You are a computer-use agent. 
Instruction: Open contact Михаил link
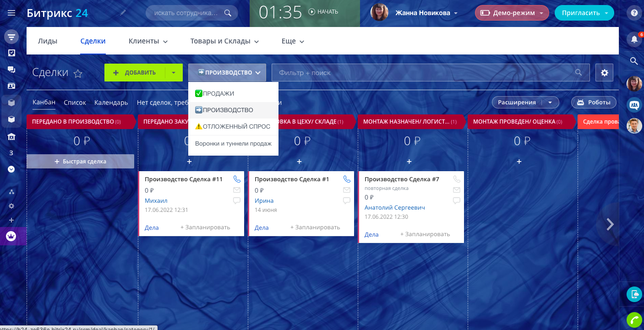[x=156, y=201]
